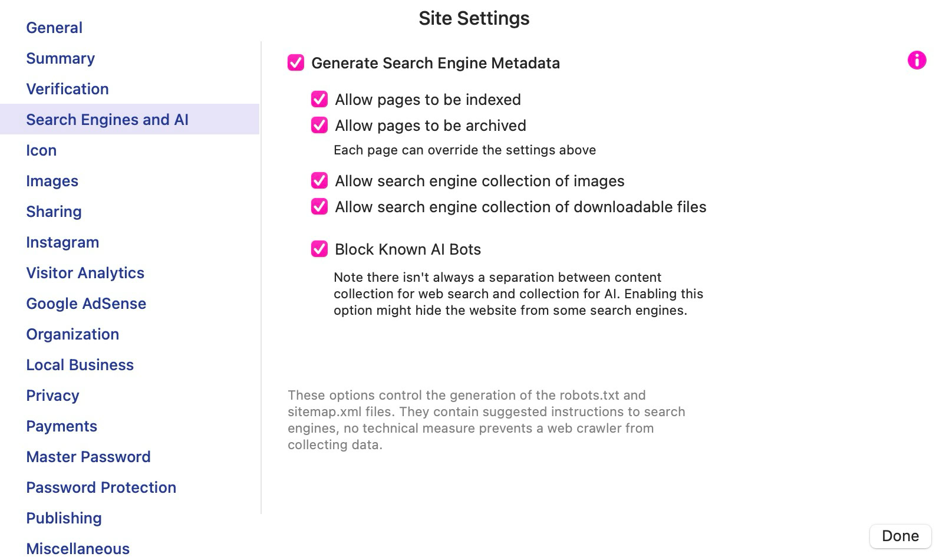The height and width of the screenshot is (560, 949).
Task: Click the pink info icon
Action: point(917,60)
